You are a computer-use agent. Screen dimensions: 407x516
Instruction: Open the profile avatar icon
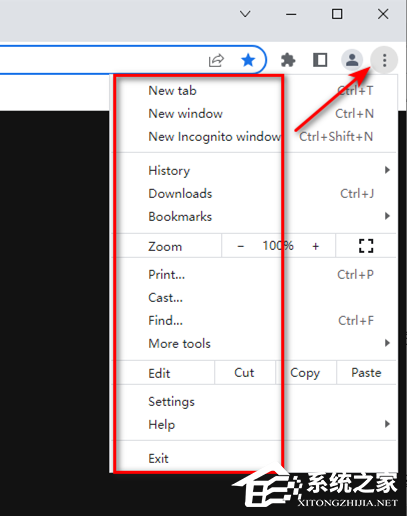click(352, 60)
